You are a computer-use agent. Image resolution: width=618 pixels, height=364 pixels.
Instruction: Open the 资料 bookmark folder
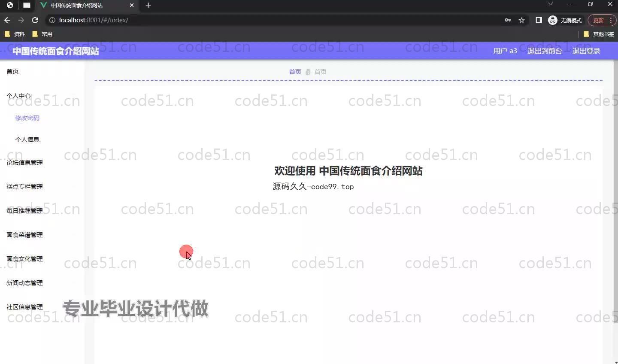15,34
